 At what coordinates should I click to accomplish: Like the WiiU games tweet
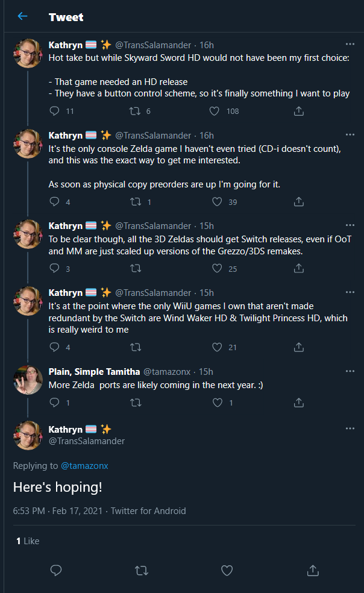click(x=217, y=347)
